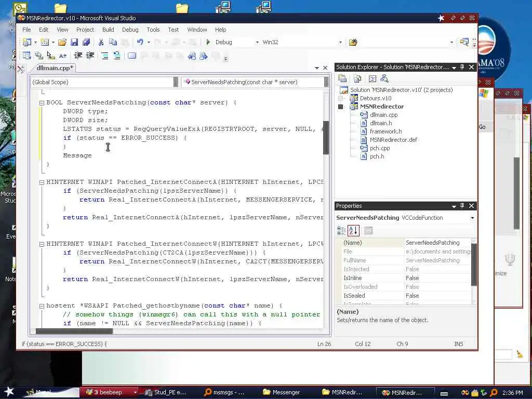
Task: Open the Edit menu
Action: 44,30
